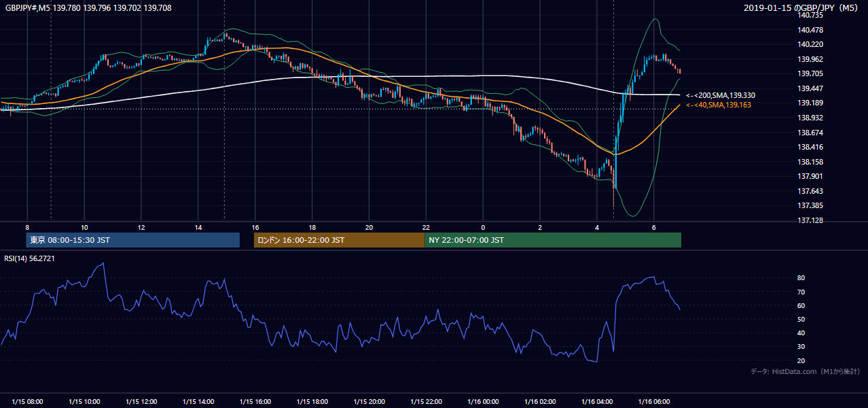The height and width of the screenshot is (408, 868).
Task: Click the 1/15 16:00 time axis label
Action: pyautogui.click(x=255, y=402)
